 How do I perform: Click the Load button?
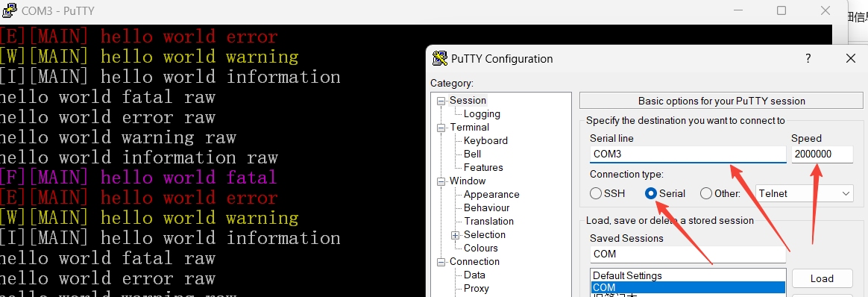[x=822, y=278]
